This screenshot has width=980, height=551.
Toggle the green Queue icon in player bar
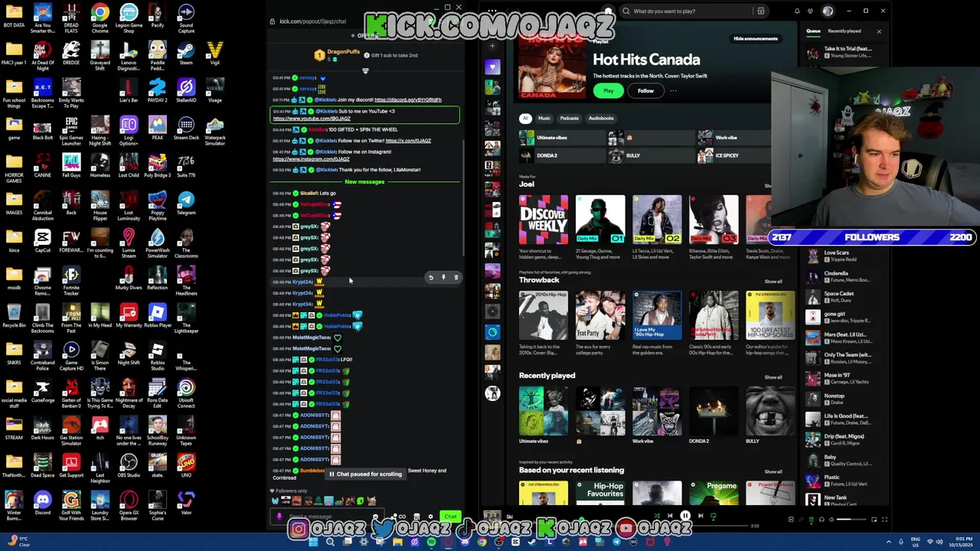pos(812,520)
